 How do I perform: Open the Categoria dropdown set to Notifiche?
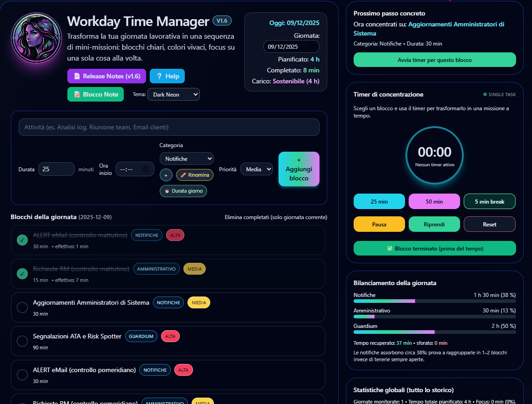187,159
